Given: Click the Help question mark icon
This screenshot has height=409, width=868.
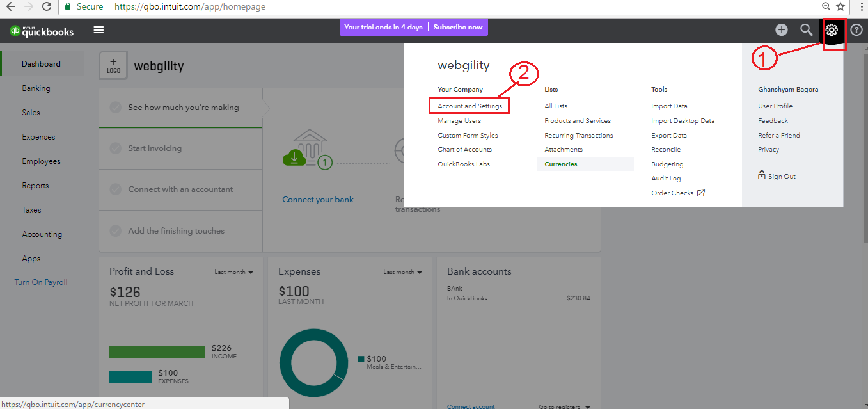Looking at the screenshot, I should click(856, 29).
